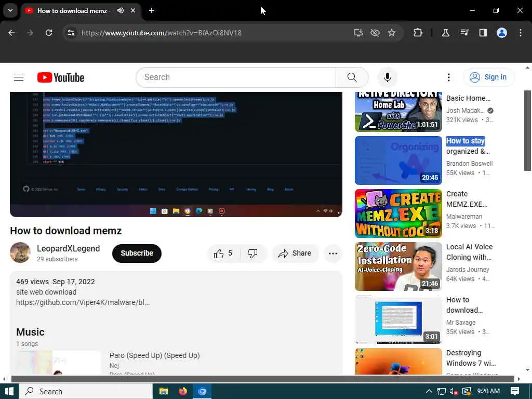Screen dimensions: 532x399
Task: Click the magnifying glass search button
Action: point(352,77)
